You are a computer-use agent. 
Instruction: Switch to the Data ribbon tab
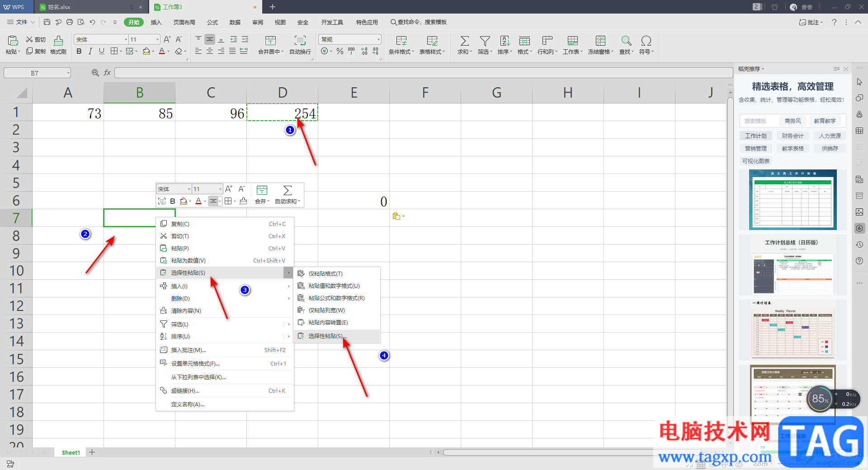point(235,22)
